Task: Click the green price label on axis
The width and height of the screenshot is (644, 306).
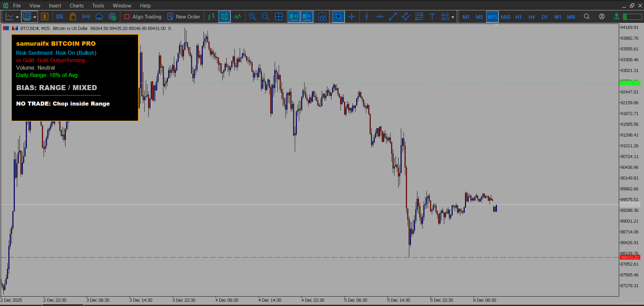Action: (x=630, y=83)
